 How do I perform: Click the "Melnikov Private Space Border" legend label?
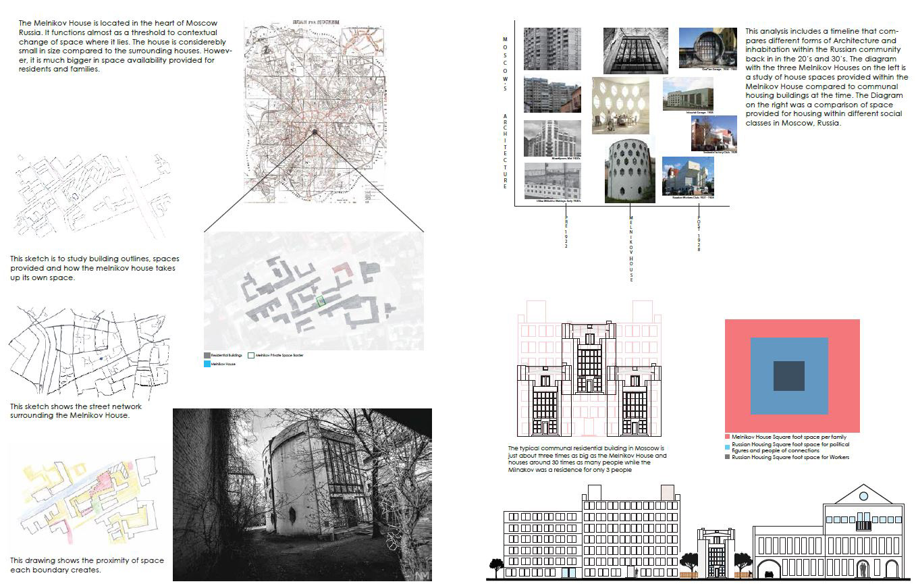[279, 354]
